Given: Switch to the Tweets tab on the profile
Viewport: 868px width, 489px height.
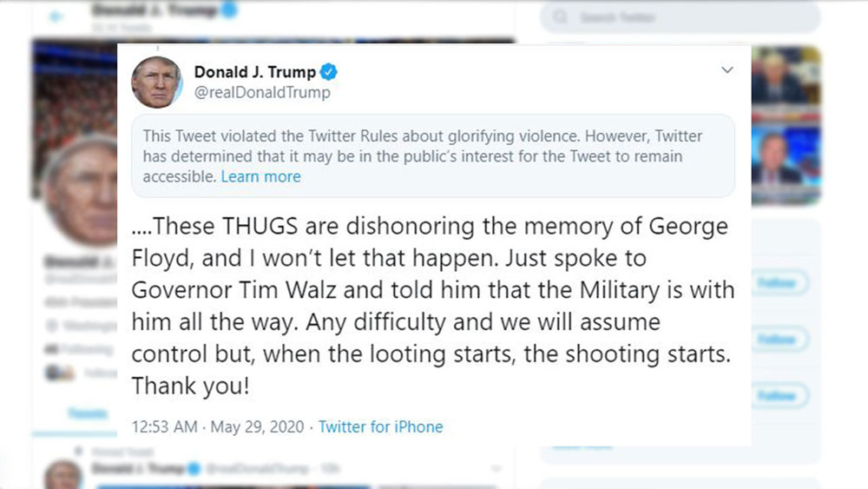Looking at the screenshot, I should click(87, 414).
